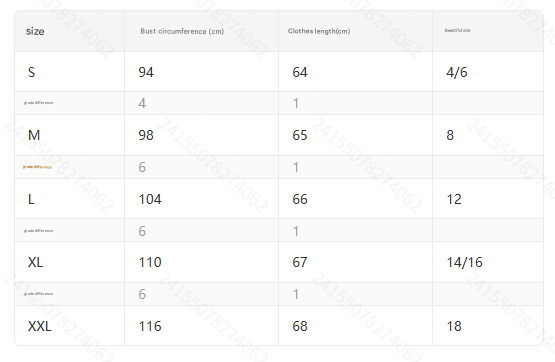
Task: Click the XL size row label
Action: point(35,262)
